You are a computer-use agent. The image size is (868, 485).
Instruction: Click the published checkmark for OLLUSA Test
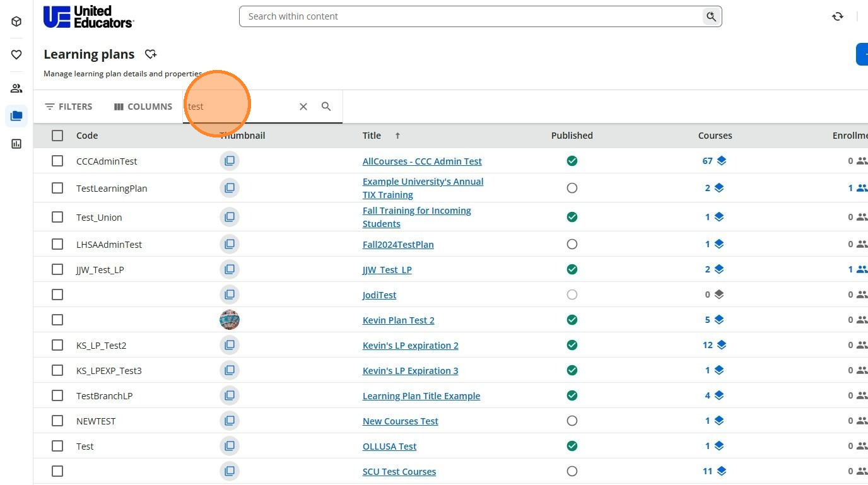tap(572, 446)
